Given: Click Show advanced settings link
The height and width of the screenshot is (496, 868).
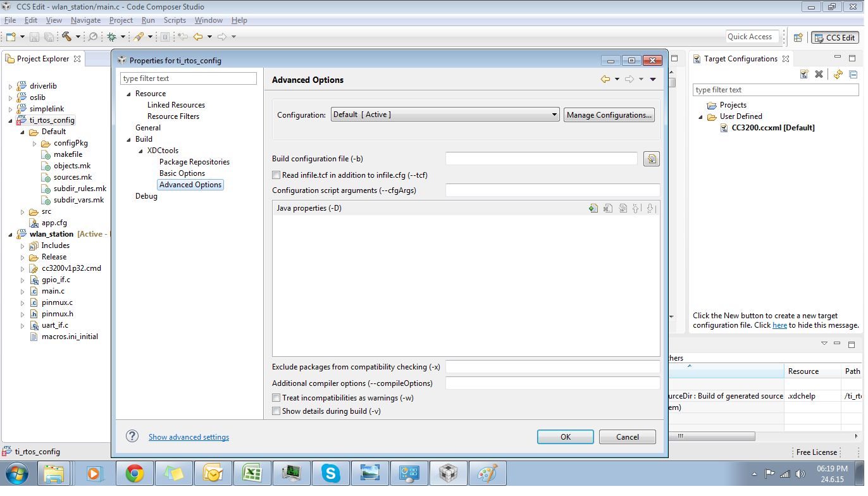Looking at the screenshot, I should (x=189, y=437).
